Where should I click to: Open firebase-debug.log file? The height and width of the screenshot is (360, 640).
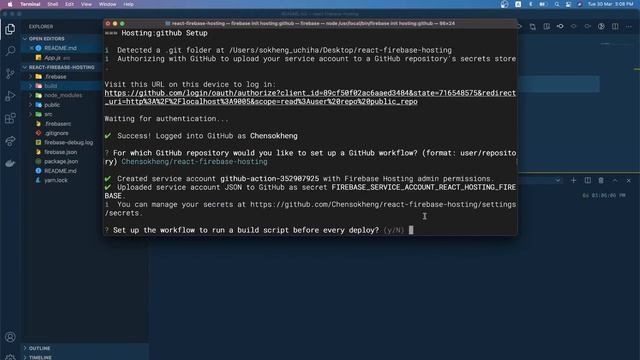(x=68, y=142)
